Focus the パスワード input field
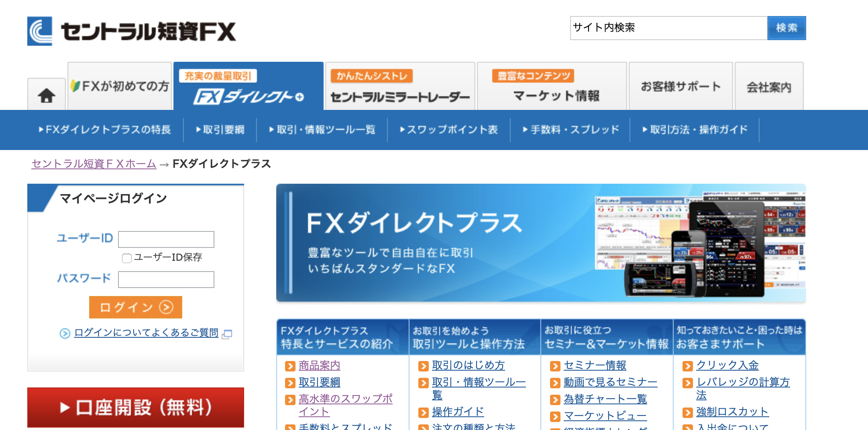 166,280
